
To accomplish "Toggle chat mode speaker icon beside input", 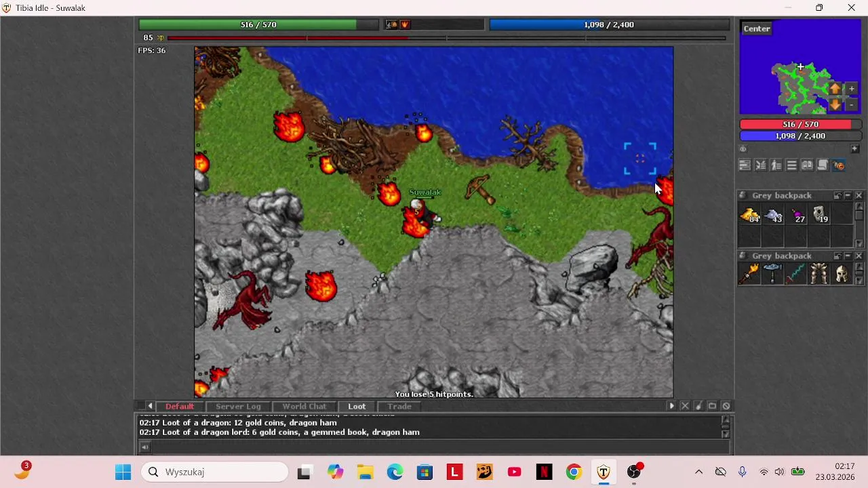I will tap(144, 447).
